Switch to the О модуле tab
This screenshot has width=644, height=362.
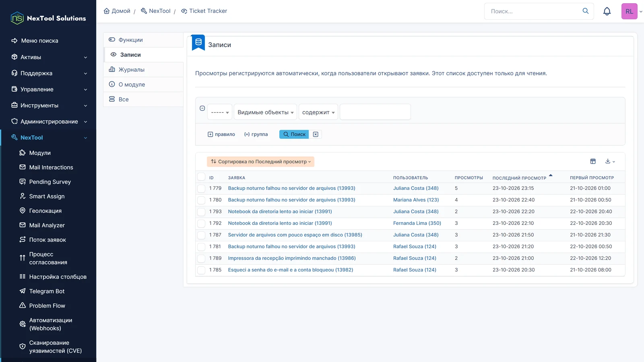(x=143, y=84)
